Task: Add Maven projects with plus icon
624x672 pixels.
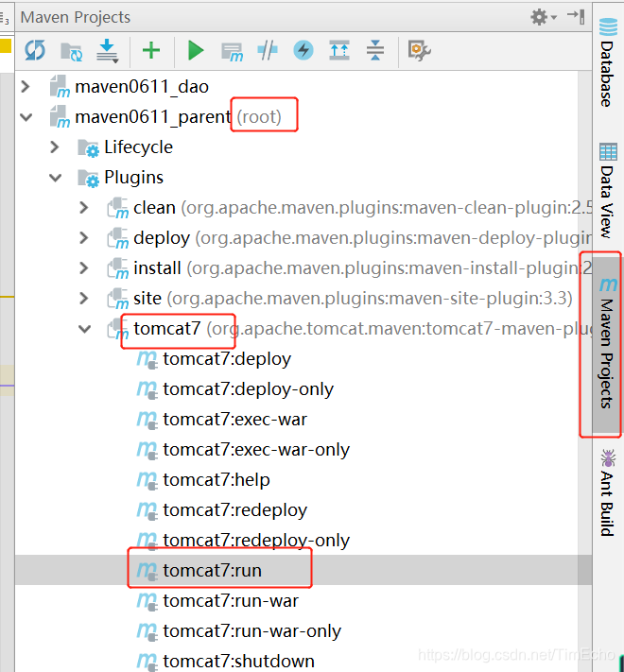Action: 151,51
